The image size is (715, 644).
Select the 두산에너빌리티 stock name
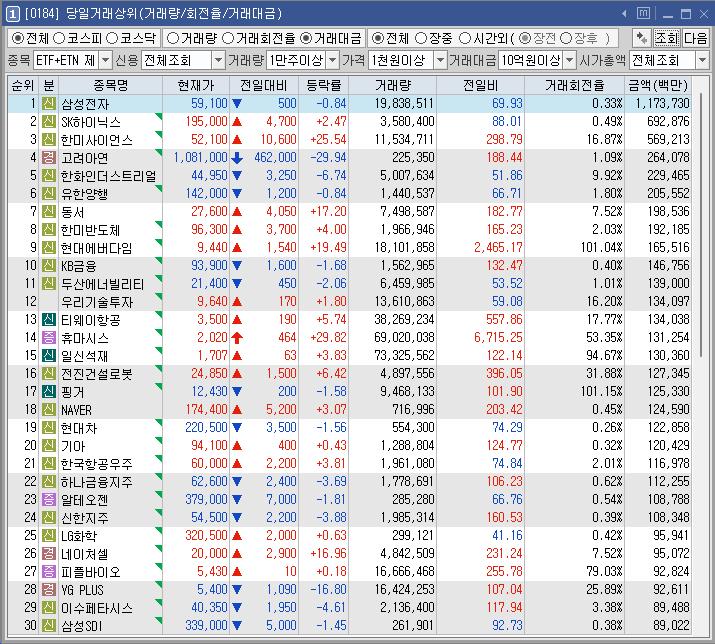103,284
